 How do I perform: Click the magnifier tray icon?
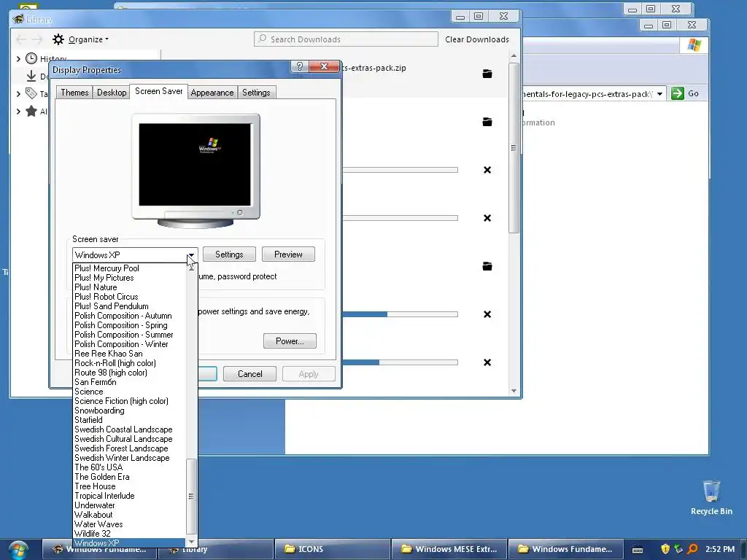693,549
